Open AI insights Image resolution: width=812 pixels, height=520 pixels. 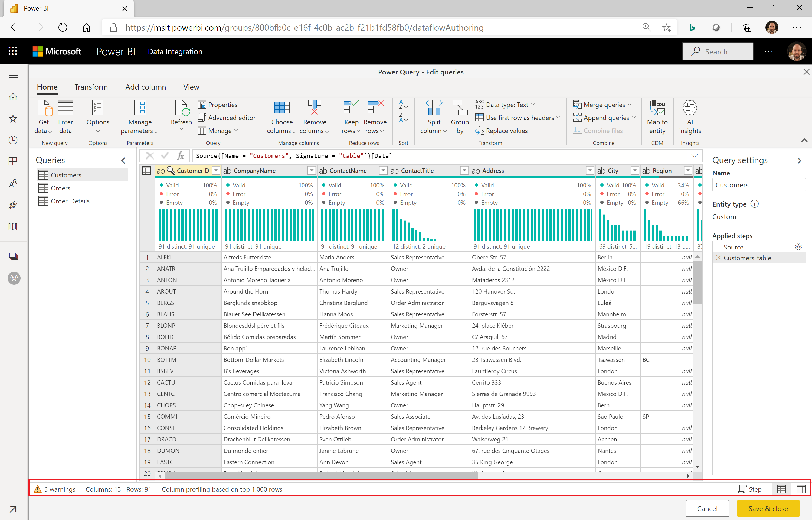[690, 117]
